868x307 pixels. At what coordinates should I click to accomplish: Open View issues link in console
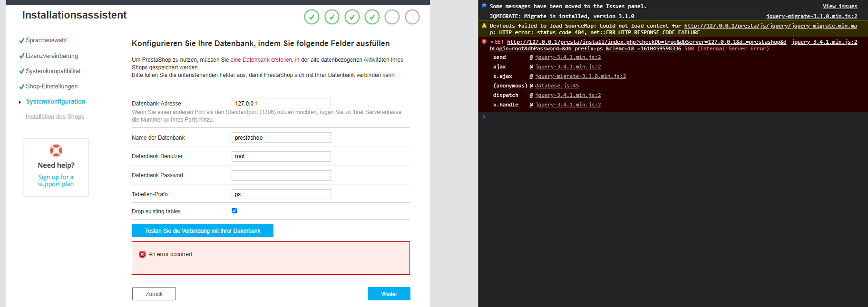[840, 6]
